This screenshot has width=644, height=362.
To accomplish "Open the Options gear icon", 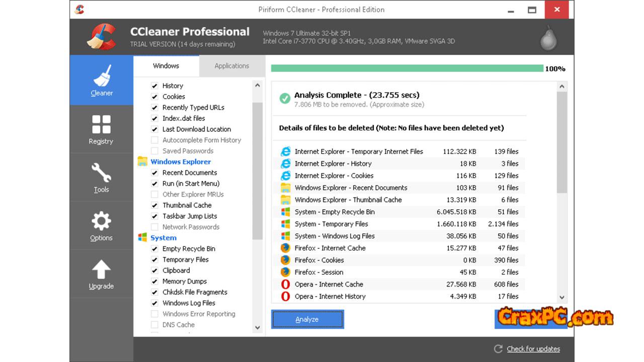I will pyautogui.click(x=101, y=221).
